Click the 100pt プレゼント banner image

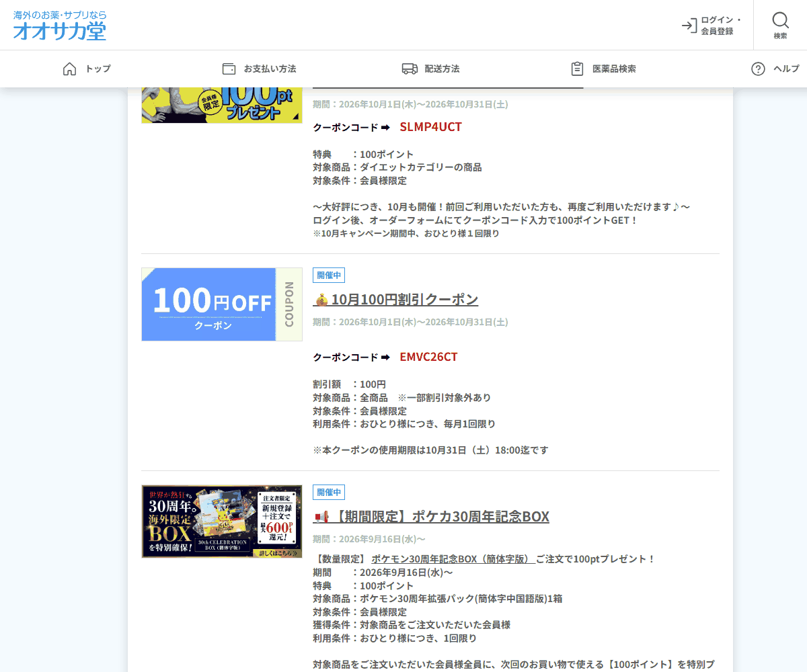pyautogui.click(x=222, y=106)
